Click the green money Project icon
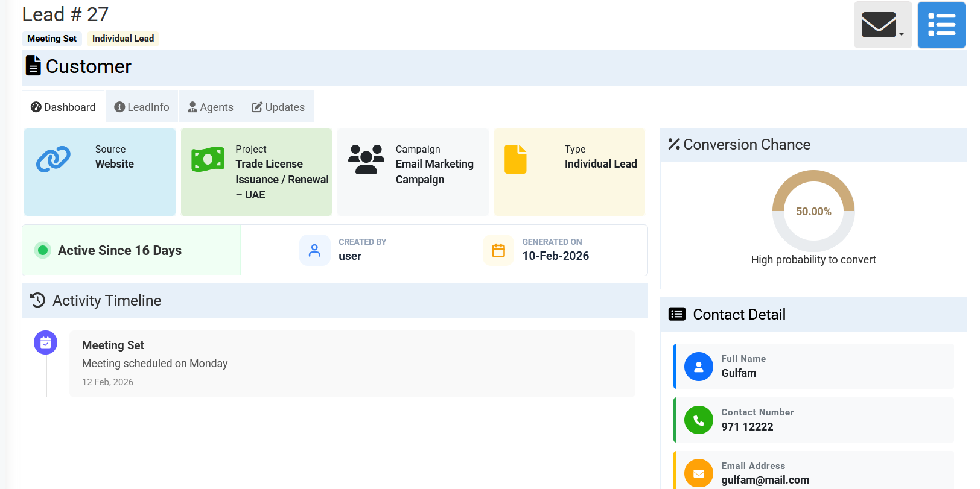Screen dimensions: 980x489 point(208,160)
